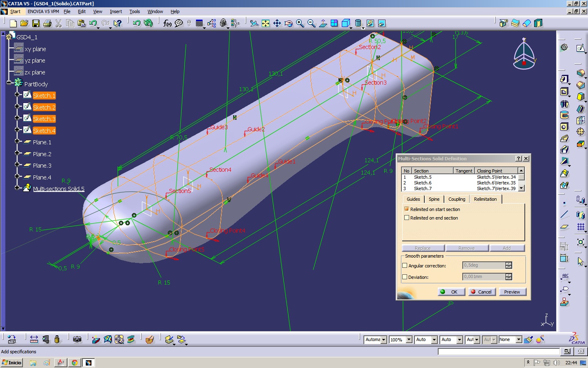Viewport: 588px width, 368px height.
Task: Click the Cancel button
Action: pos(482,292)
